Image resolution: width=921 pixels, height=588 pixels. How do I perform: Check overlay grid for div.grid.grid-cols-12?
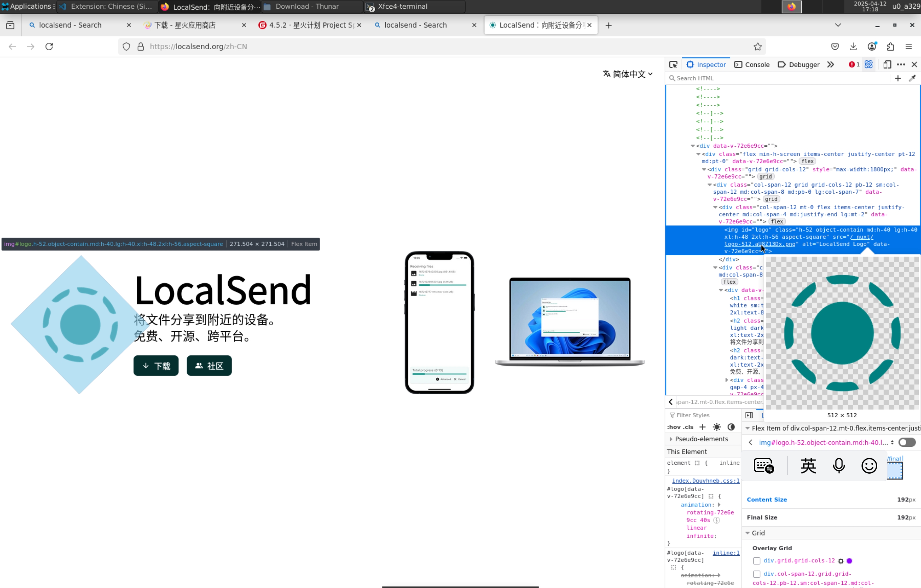click(x=757, y=561)
